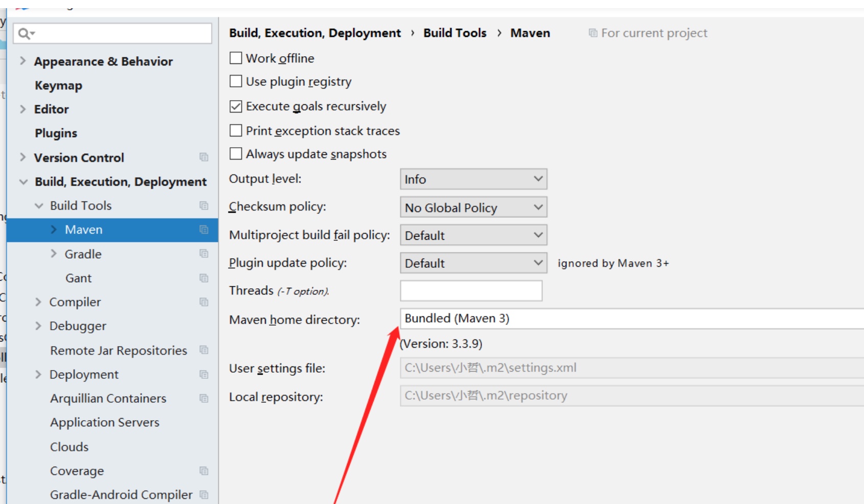Open the Output level dropdown
Image resolution: width=864 pixels, height=504 pixels.
point(473,179)
